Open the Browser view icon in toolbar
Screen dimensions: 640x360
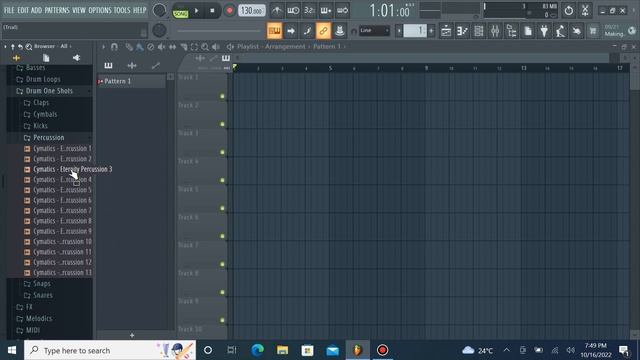click(511, 31)
